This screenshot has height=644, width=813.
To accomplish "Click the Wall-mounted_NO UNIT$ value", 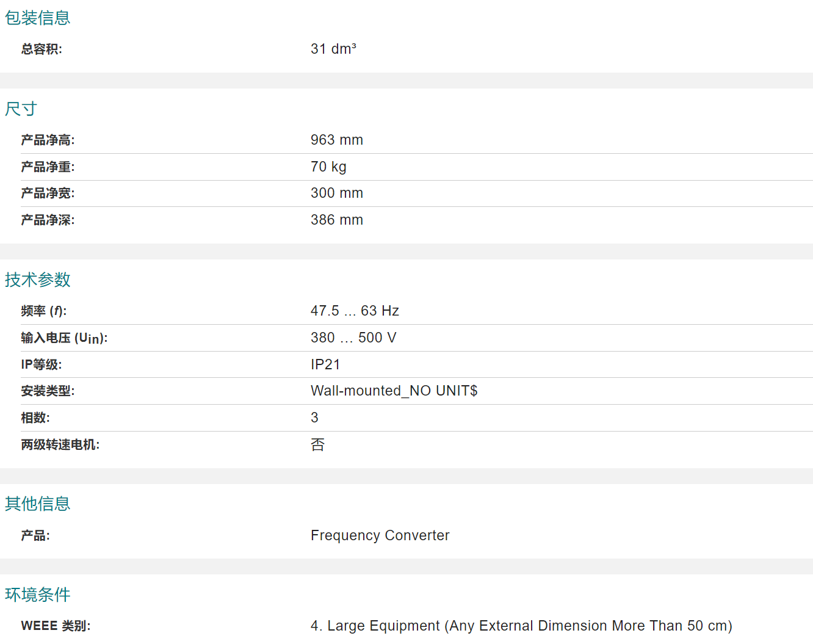I will point(394,391).
